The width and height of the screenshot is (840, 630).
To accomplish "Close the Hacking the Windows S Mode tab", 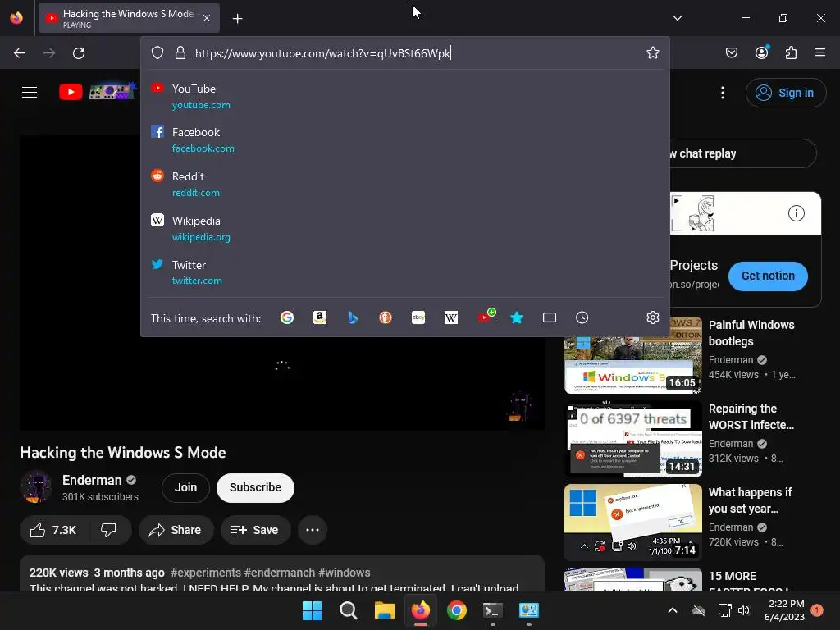I will coord(207,18).
